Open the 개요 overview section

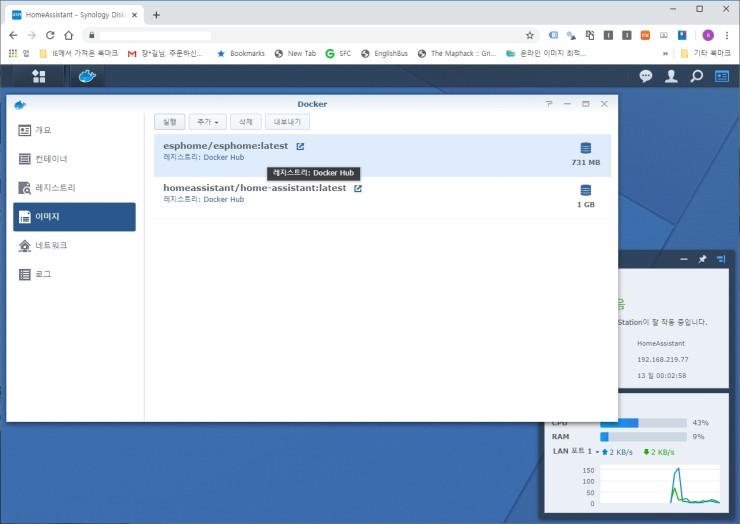click(x=74, y=130)
